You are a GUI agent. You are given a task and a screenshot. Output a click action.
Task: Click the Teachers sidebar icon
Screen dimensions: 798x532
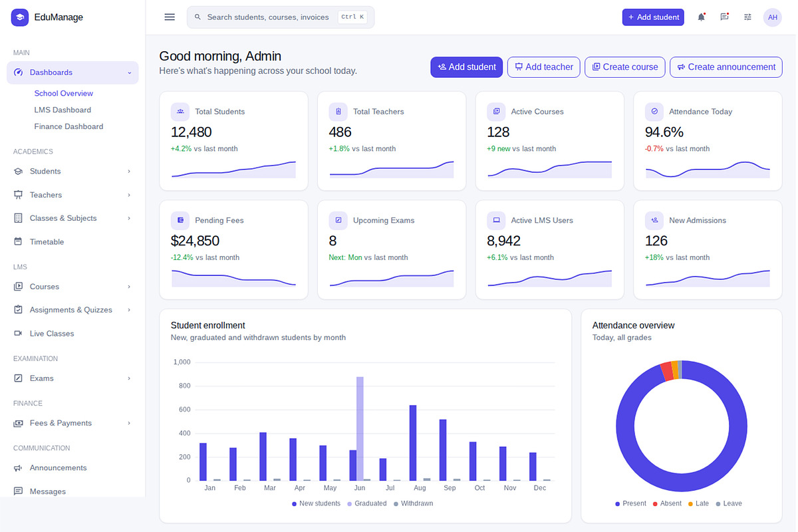click(x=18, y=195)
